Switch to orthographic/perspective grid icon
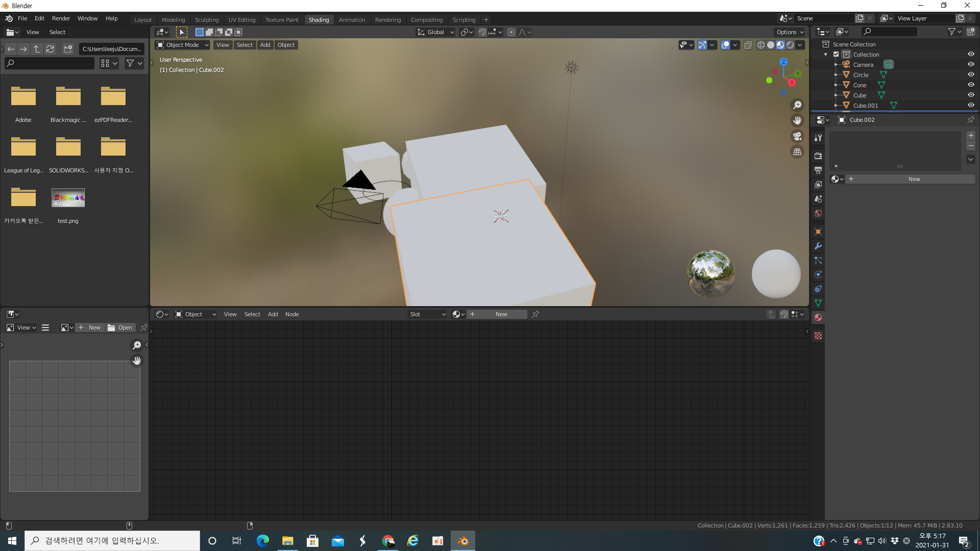The image size is (980, 551). (797, 152)
